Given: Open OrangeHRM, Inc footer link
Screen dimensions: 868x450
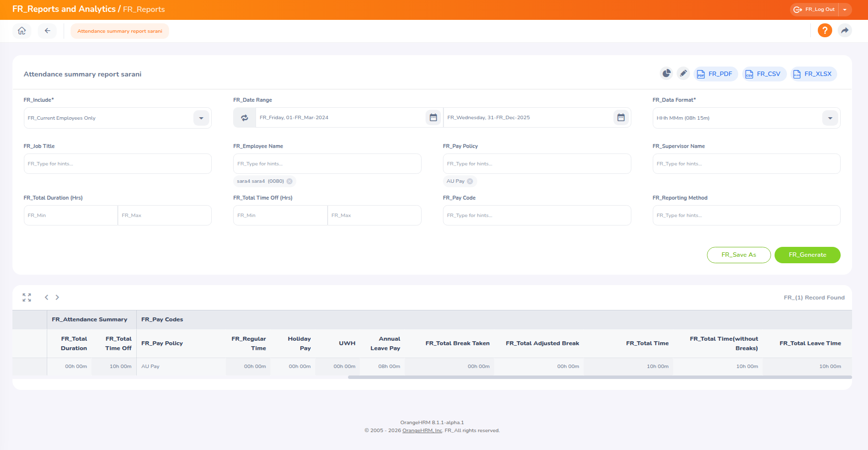Looking at the screenshot, I should point(422,431).
